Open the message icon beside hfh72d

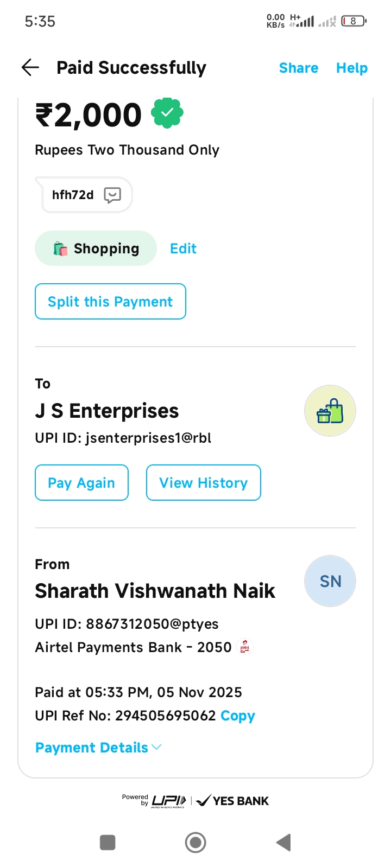[112, 195]
